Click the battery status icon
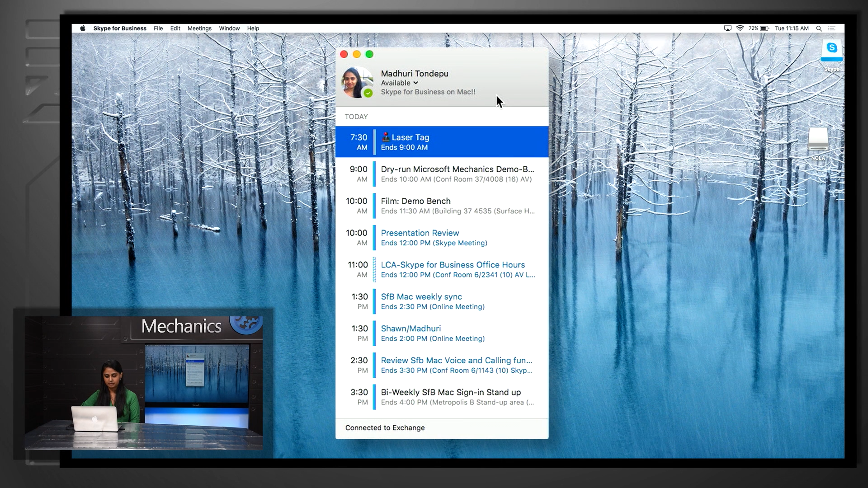 pos(764,28)
